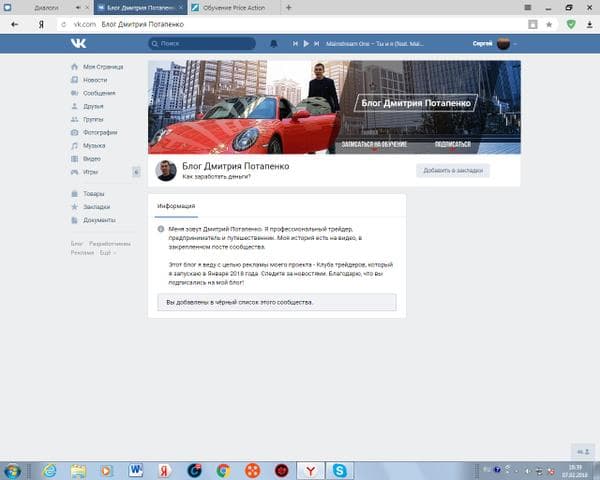Open the green Protect shield icon
This screenshot has height=480, width=600.
pos(571,24)
